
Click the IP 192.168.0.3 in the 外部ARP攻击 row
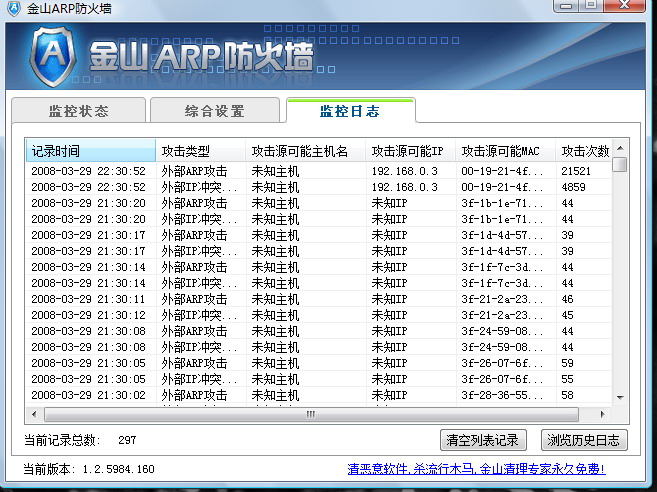[405, 171]
